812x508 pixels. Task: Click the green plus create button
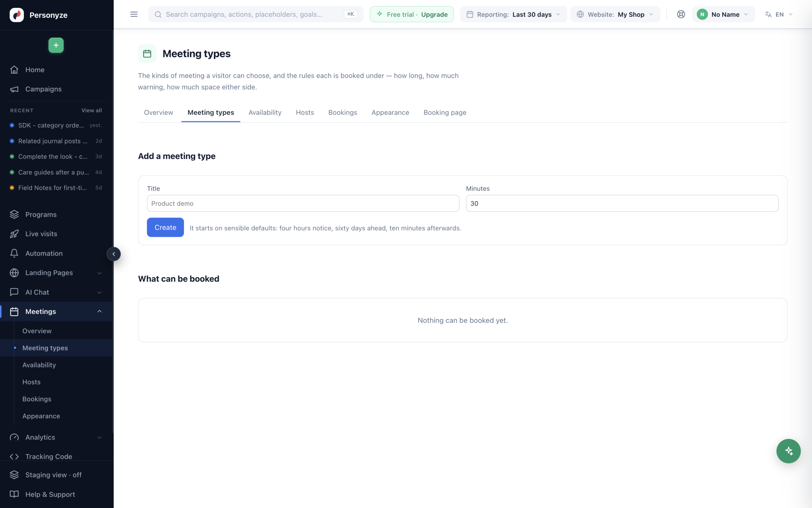pos(56,45)
